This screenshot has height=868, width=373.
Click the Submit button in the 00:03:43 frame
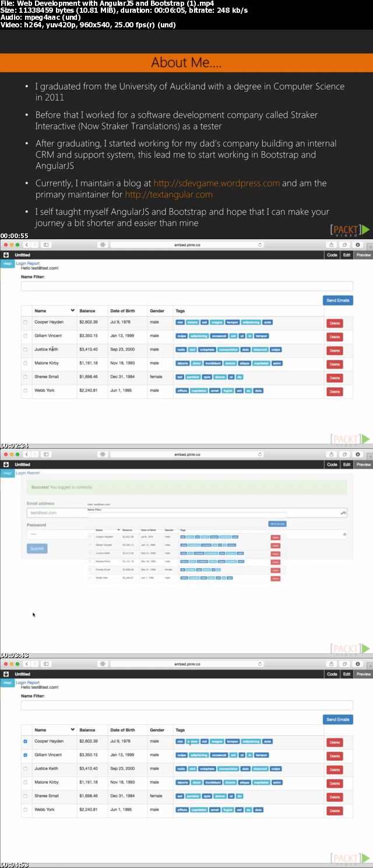coord(37,548)
